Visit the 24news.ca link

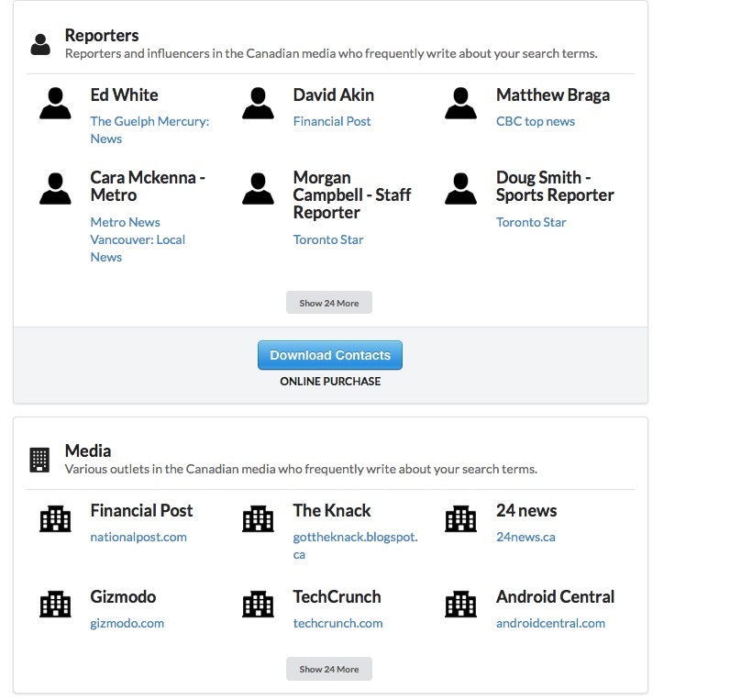pos(525,537)
